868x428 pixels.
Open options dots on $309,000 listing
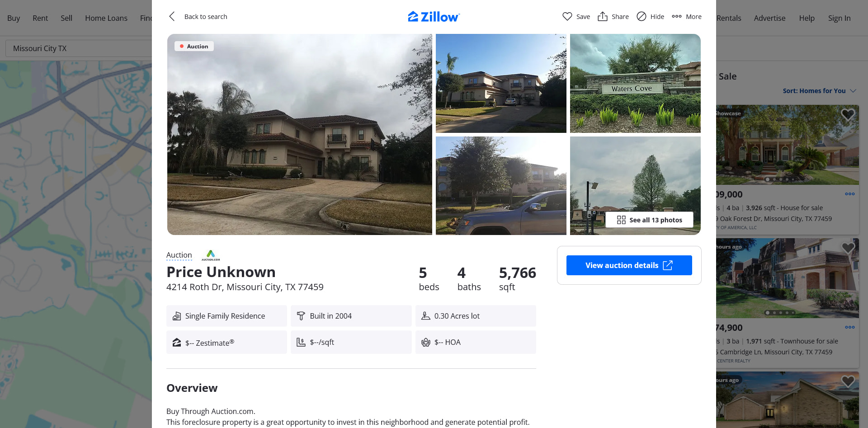coord(850,194)
